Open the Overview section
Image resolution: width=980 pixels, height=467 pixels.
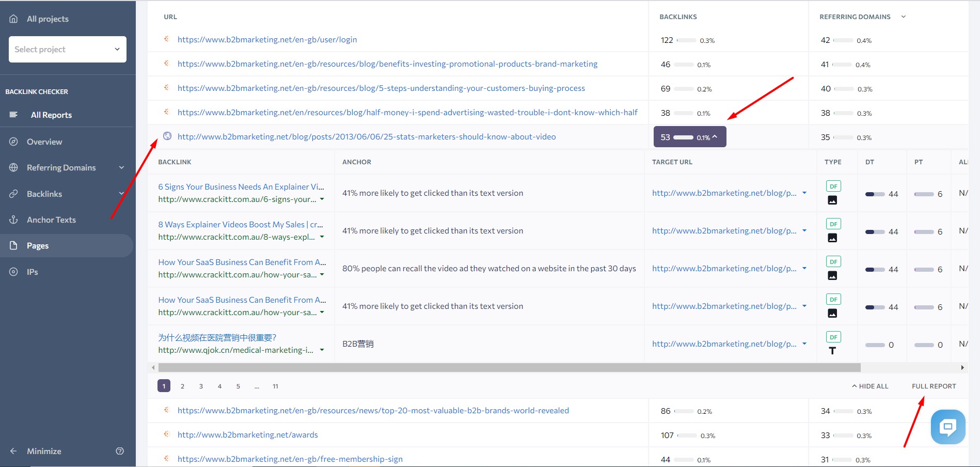tap(44, 142)
